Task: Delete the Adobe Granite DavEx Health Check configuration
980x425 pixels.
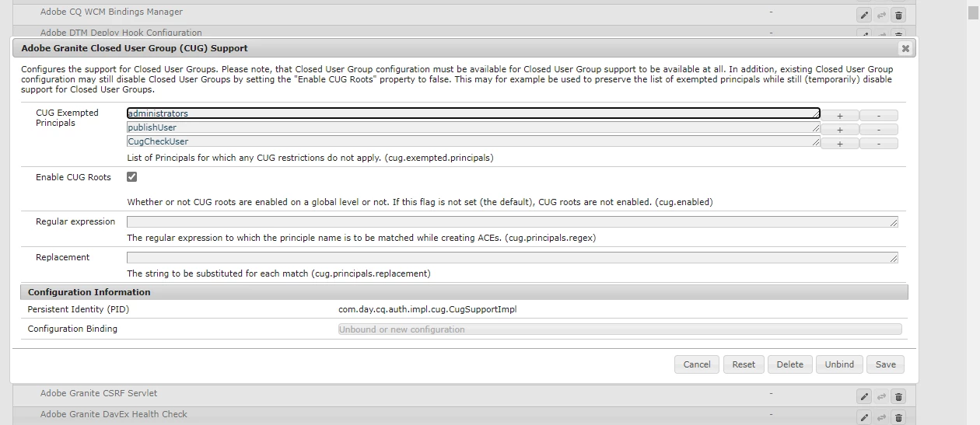Action: tap(898, 418)
